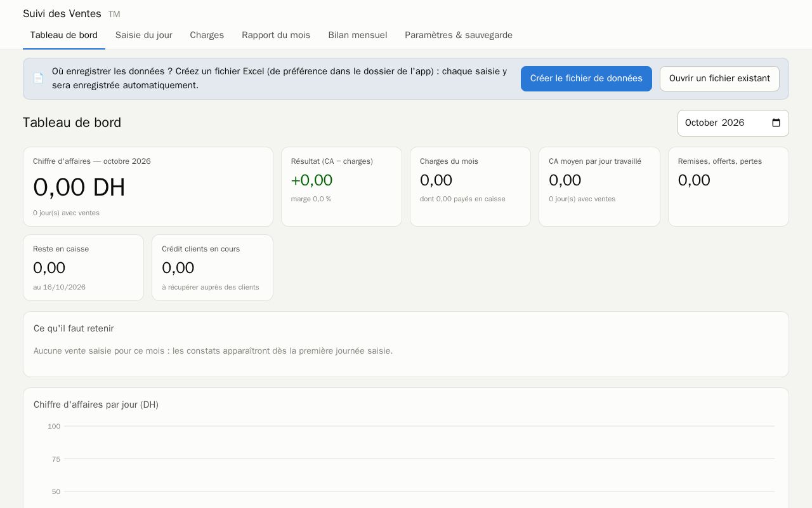812x508 pixels.
Task: Click the Reste en caisse label
Action: point(61,249)
